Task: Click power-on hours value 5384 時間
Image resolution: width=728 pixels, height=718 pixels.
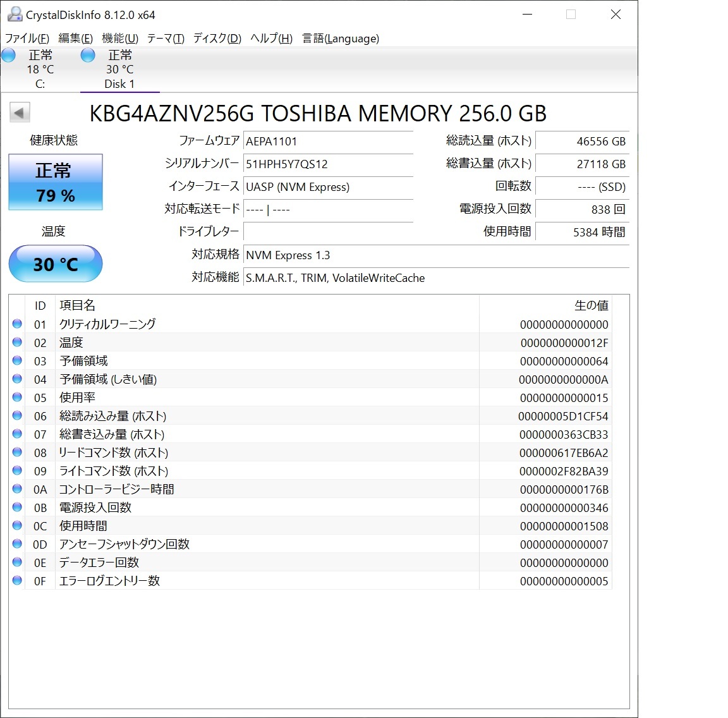Action: pos(582,232)
